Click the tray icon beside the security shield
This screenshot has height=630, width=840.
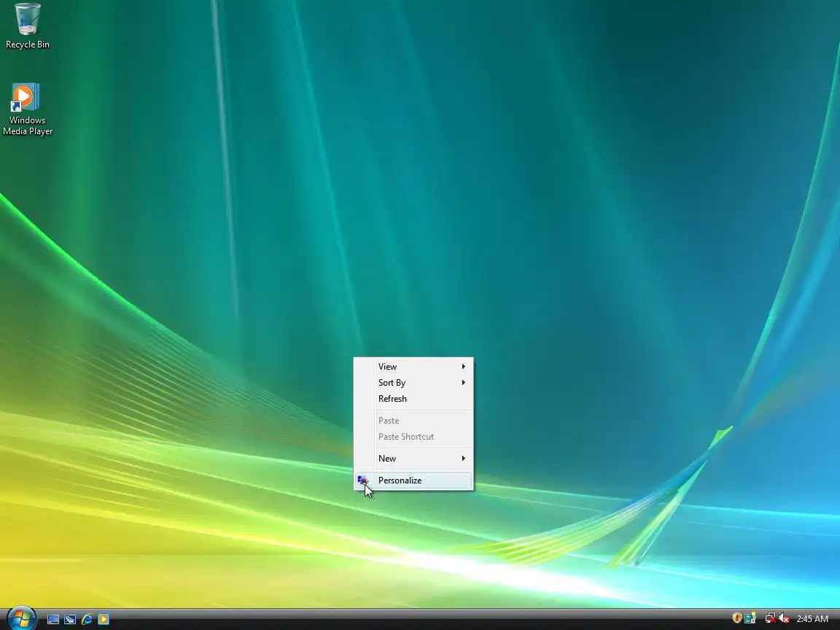click(x=750, y=618)
